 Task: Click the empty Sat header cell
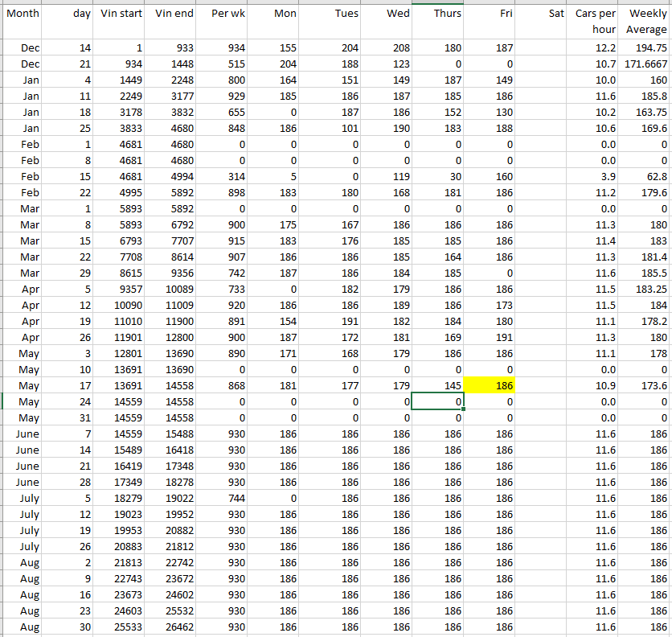click(x=543, y=14)
